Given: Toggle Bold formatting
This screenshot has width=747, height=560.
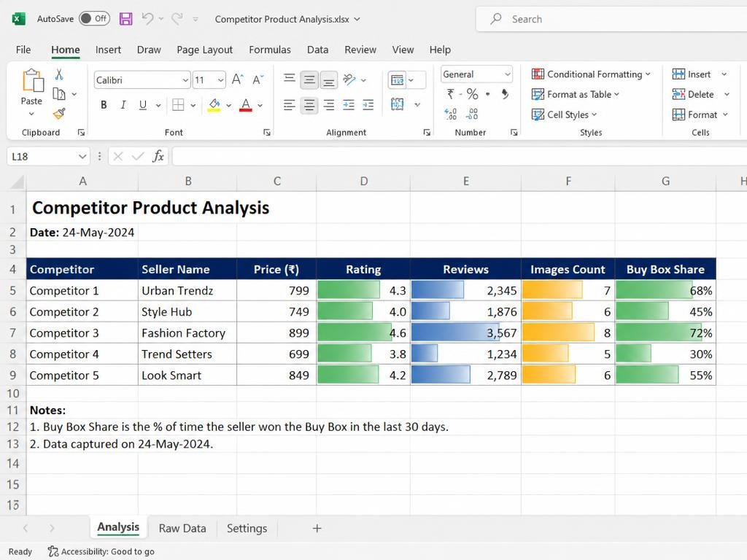Looking at the screenshot, I should (x=104, y=105).
